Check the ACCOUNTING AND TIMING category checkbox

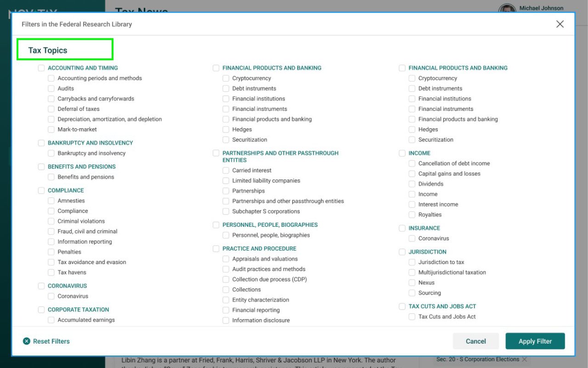(41, 68)
